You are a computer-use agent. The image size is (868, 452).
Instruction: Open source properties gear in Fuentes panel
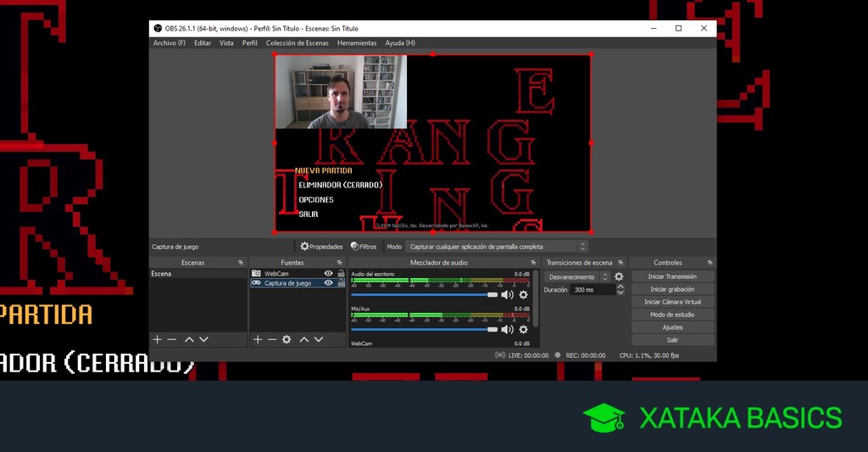click(x=287, y=339)
